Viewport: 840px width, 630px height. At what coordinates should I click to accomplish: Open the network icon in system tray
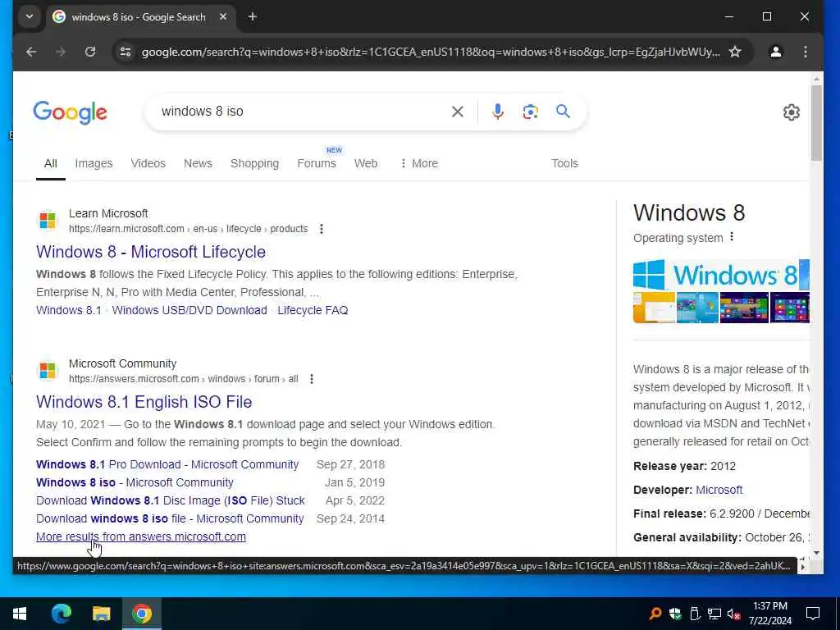(714, 614)
